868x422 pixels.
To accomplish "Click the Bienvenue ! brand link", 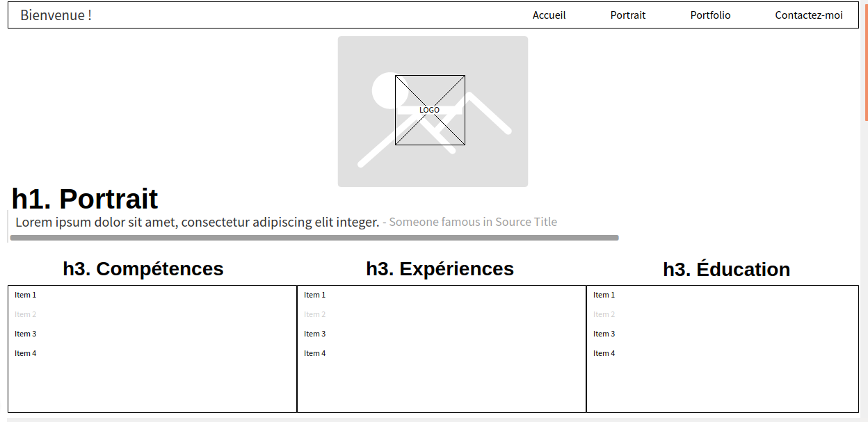I will 56,15.
